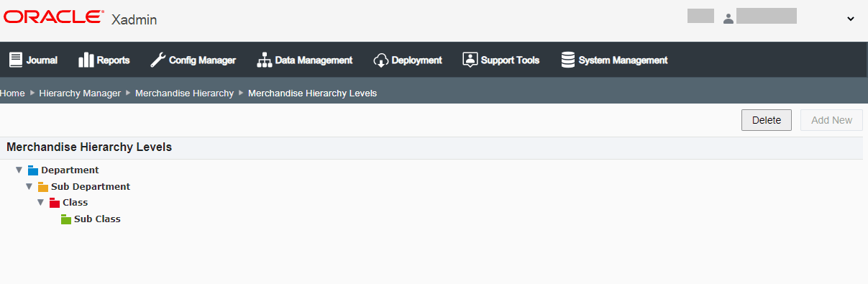
Task: Collapse the Department tree node
Action: point(19,170)
